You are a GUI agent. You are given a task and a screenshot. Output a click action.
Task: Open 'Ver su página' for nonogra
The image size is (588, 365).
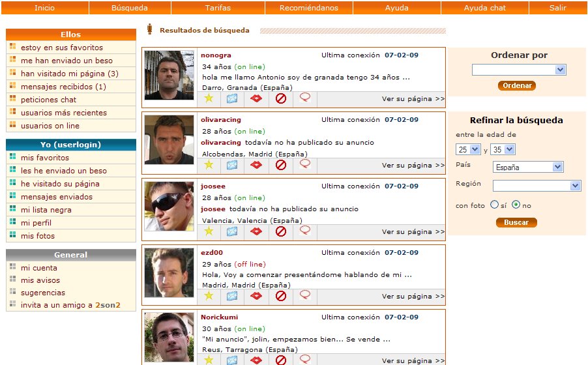coord(413,98)
